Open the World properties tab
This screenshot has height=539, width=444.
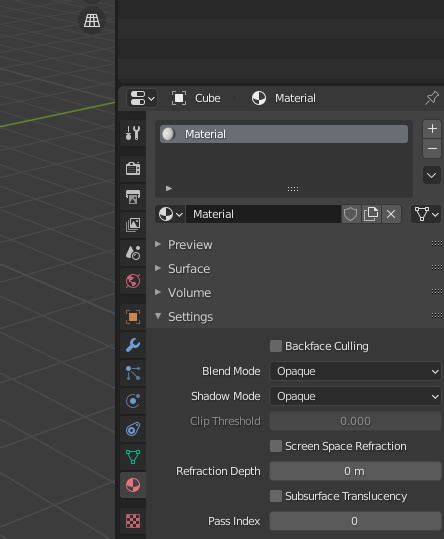click(133, 281)
